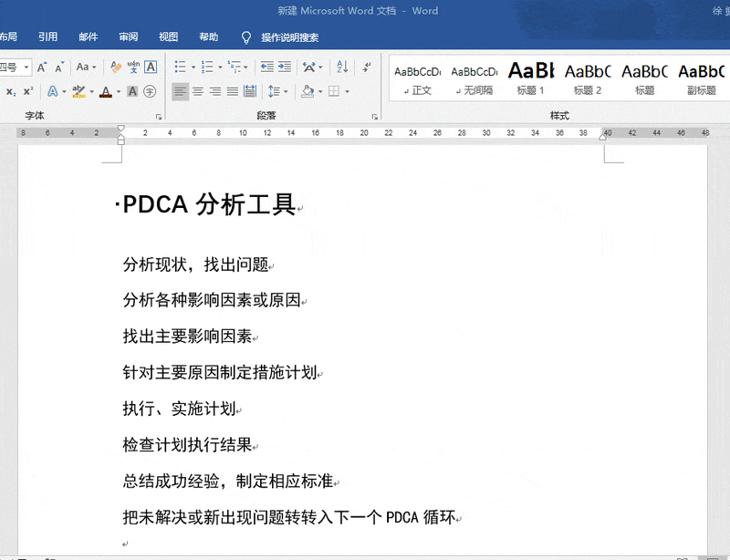Click the numbered list icon

coord(207,67)
